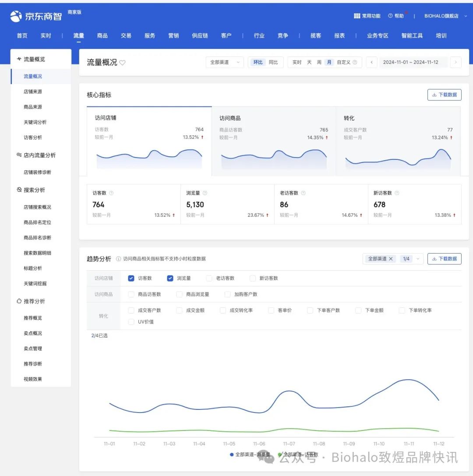Select 环比 comparison mode
Image resolution: width=473 pixels, height=476 pixels.
click(258, 62)
